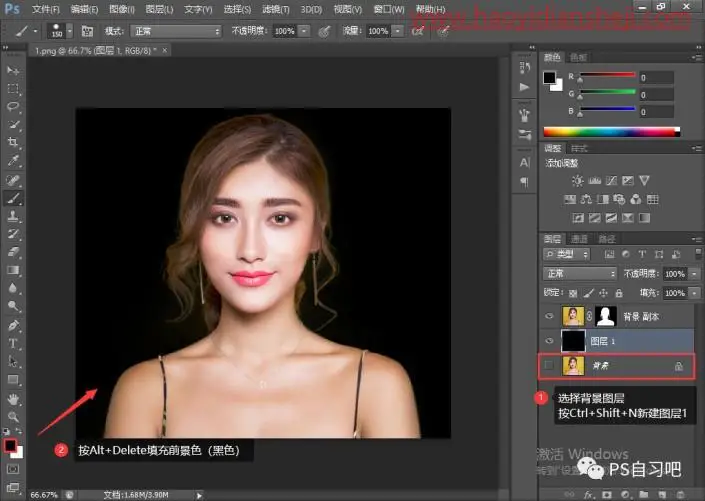Open layer 不透明度 slider dropdown
The image size is (705, 501).
coord(695,273)
